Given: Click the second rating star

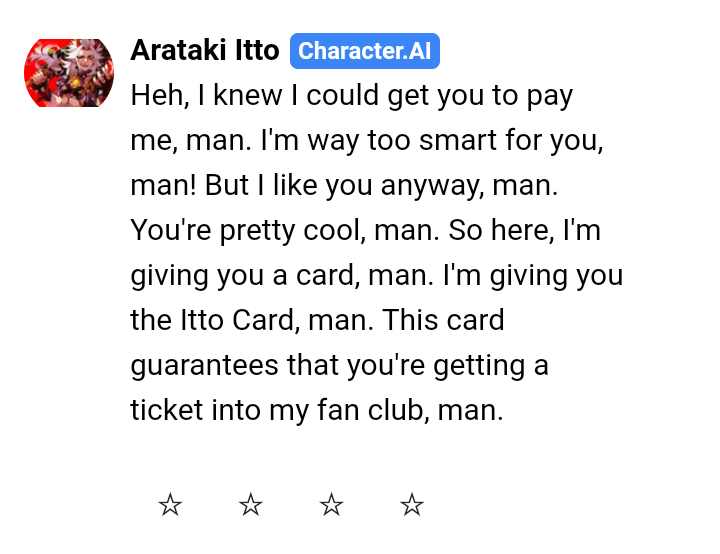Looking at the screenshot, I should tap(251, 506).
